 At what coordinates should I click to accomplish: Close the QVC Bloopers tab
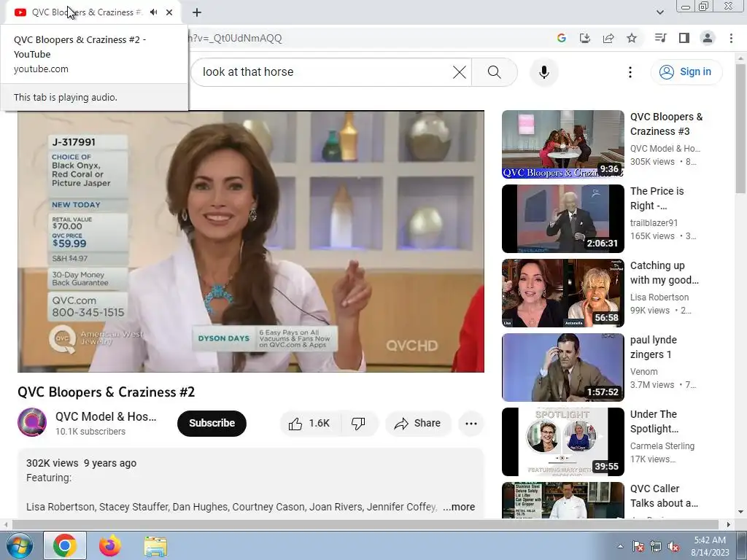(x=169, y=12)
